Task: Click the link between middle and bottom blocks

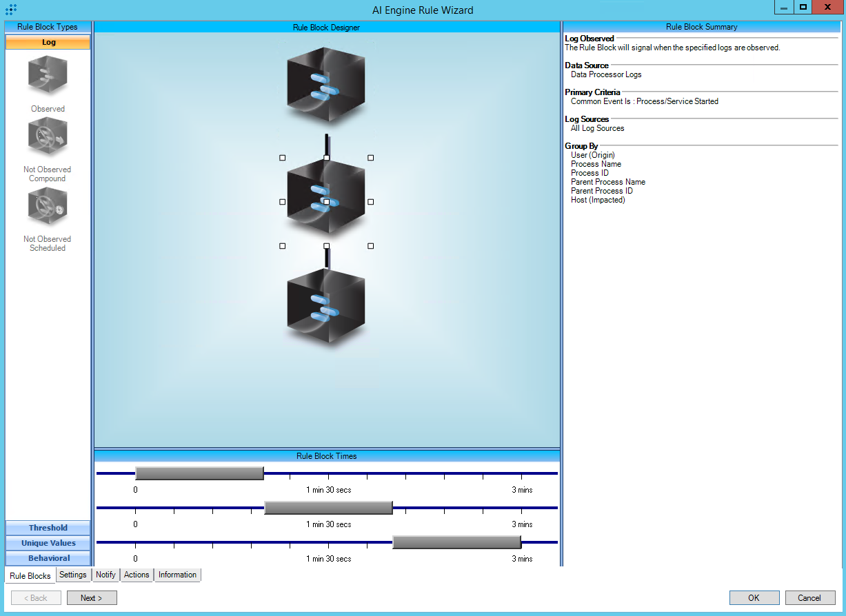Action: [327, 258]
